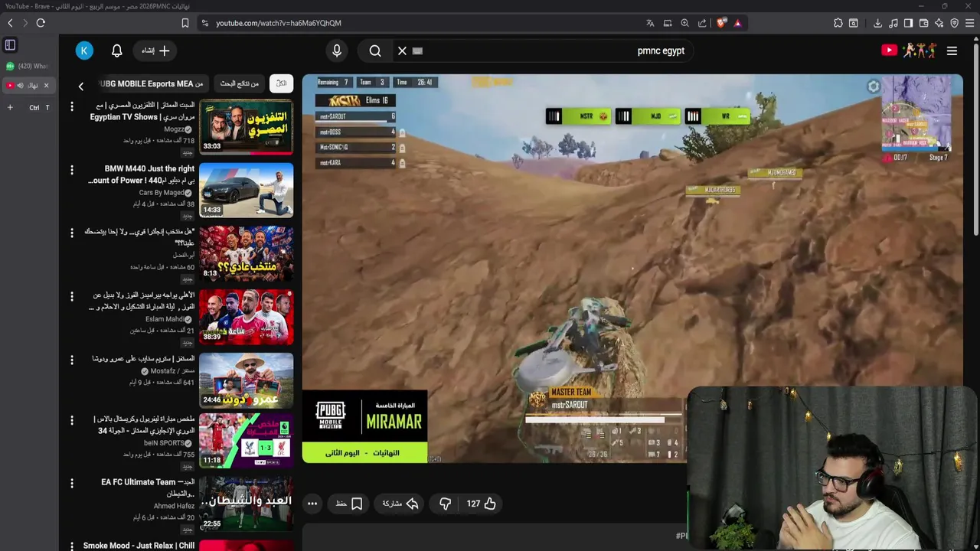
Task: Select the PUBG MOBILE Esports MEA chip
Action: pos(152,83)
